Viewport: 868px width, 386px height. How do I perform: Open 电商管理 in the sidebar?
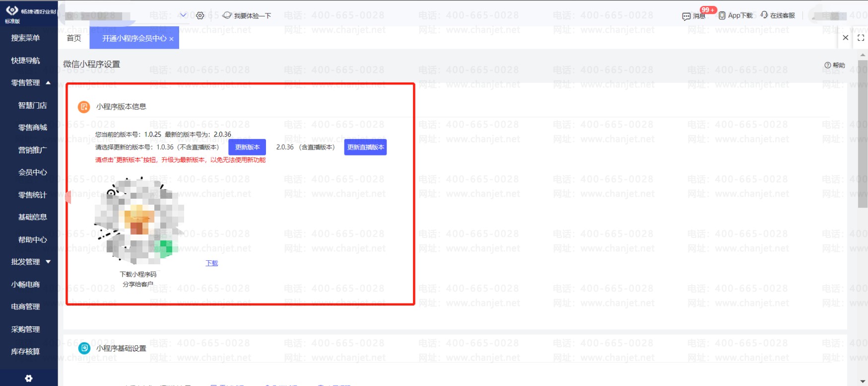26,307
